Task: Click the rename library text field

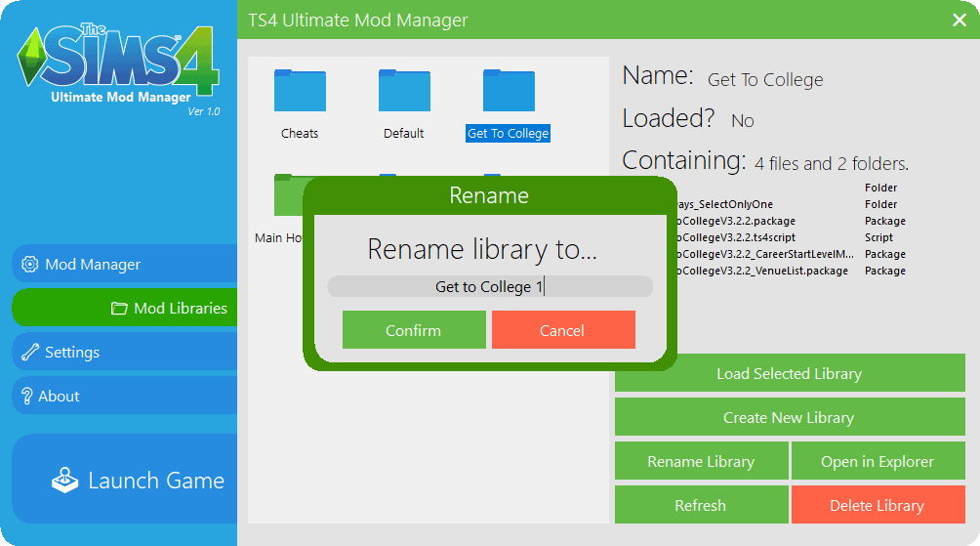Action: click(489, 287)
